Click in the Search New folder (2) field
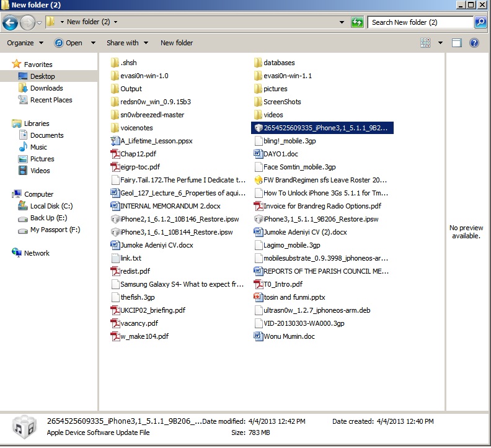 click(x=420, y=22)
